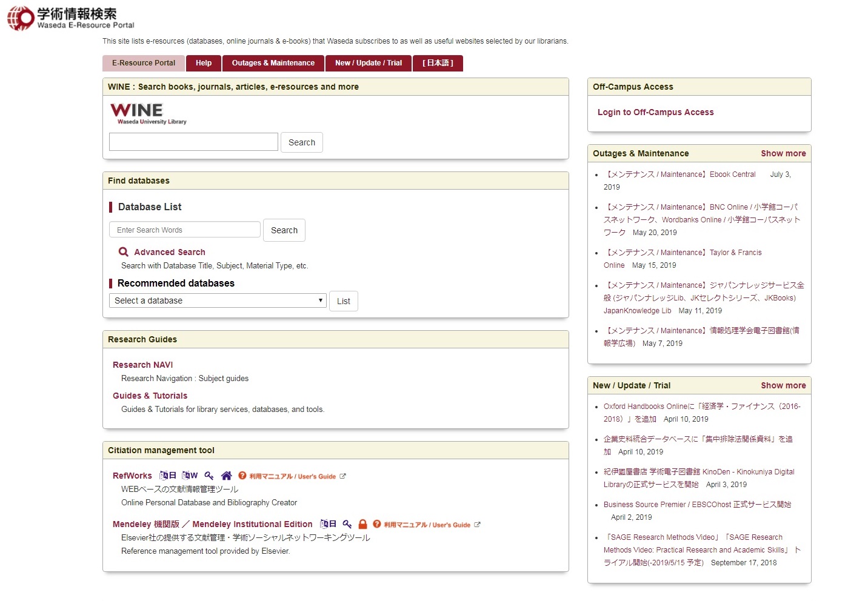The width and height of the screenshot is (868, 601).
Task: Click the Mendeley red padlock icon
Action: click(x=362, y=524)
